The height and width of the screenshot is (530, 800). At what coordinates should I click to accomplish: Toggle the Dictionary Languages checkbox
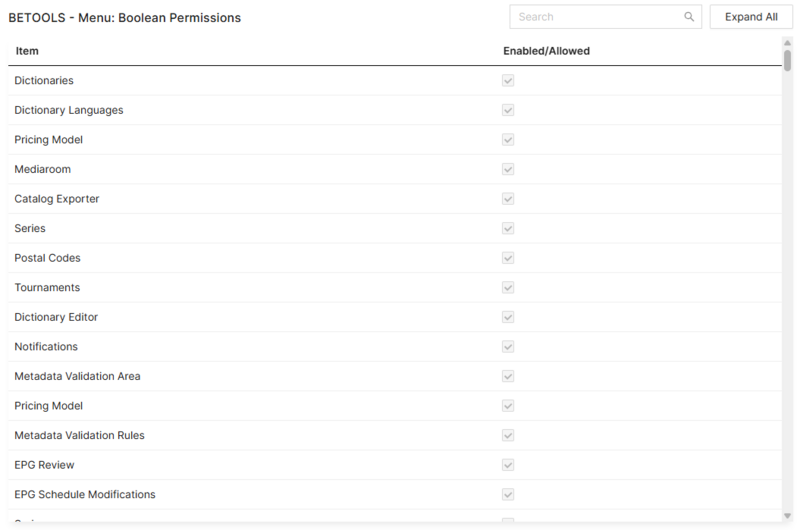508,110
